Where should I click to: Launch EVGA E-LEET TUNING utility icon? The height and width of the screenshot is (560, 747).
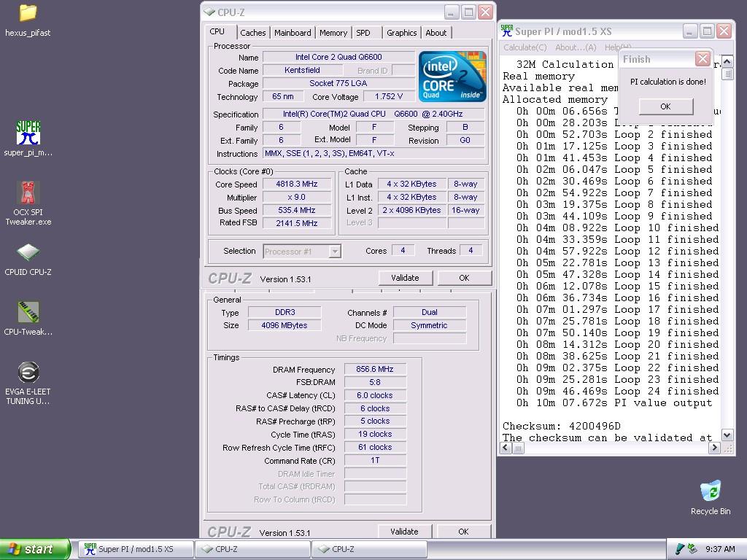click(x=28, y=383)
